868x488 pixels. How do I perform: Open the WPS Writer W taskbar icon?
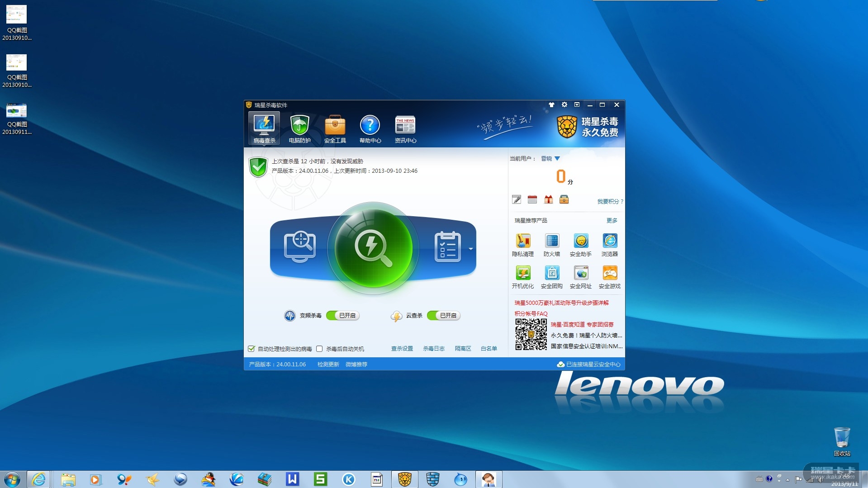click(292, 479)
